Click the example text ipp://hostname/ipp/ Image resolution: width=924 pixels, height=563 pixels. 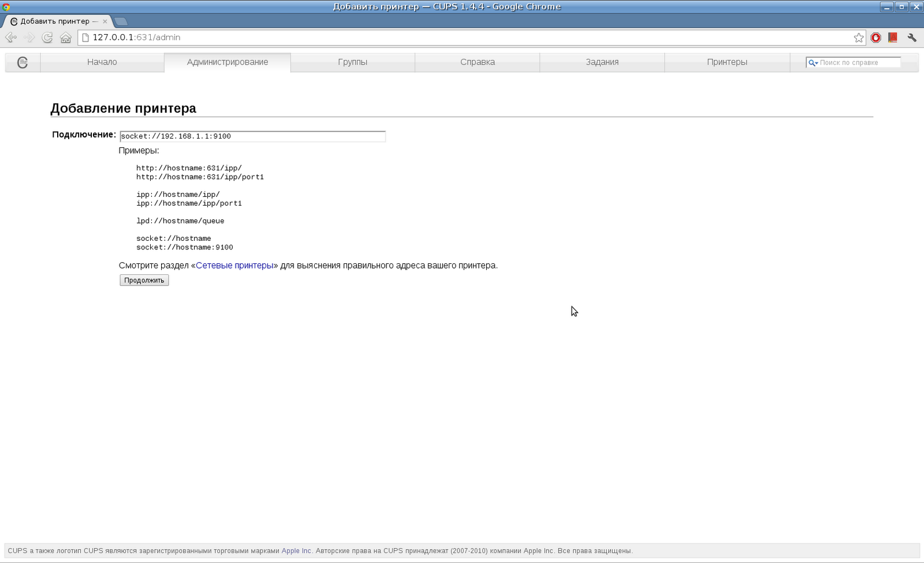tap(178, 195)
